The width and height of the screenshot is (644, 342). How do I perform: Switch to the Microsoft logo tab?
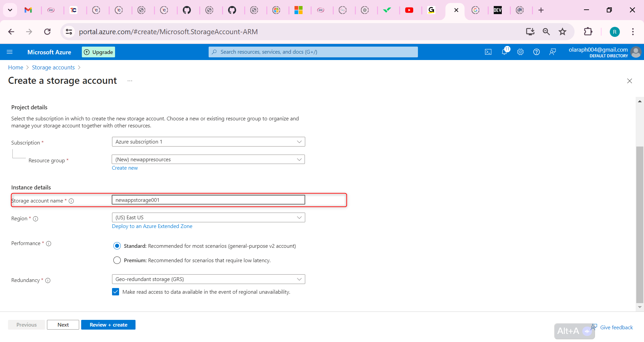[299, 10]
